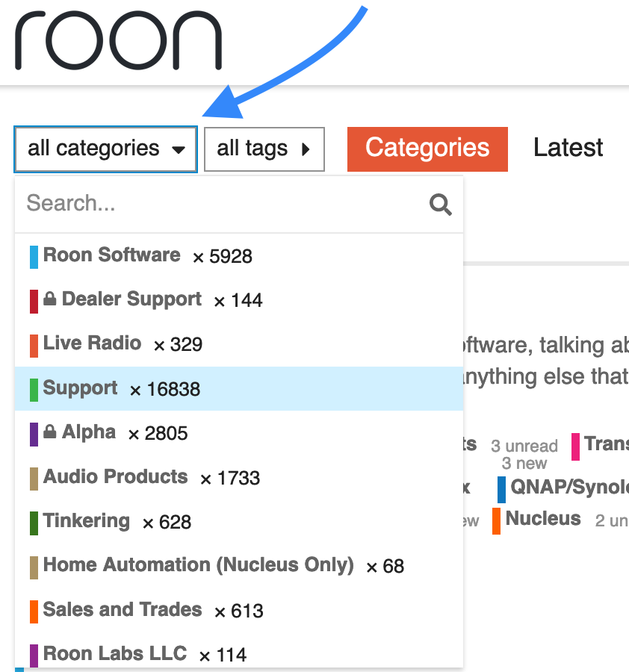Pick Home Automation (Nucleus Only) category
The width and height of the screenshot is (629, 672).
pos(239,566)
